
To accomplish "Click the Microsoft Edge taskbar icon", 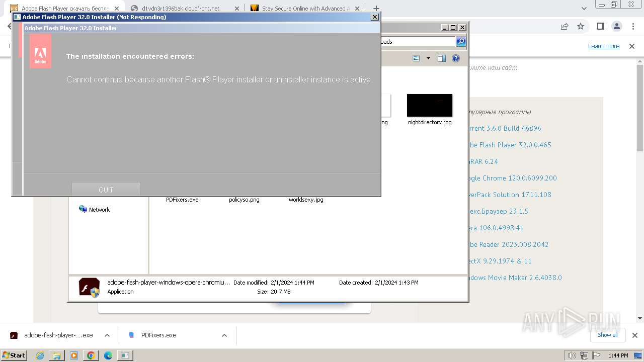I will (108, 355).
